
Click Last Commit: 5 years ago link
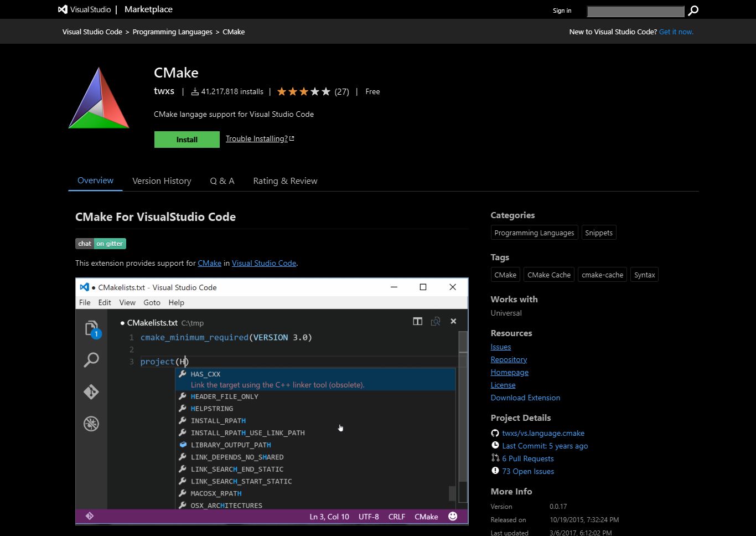[545, 446]
